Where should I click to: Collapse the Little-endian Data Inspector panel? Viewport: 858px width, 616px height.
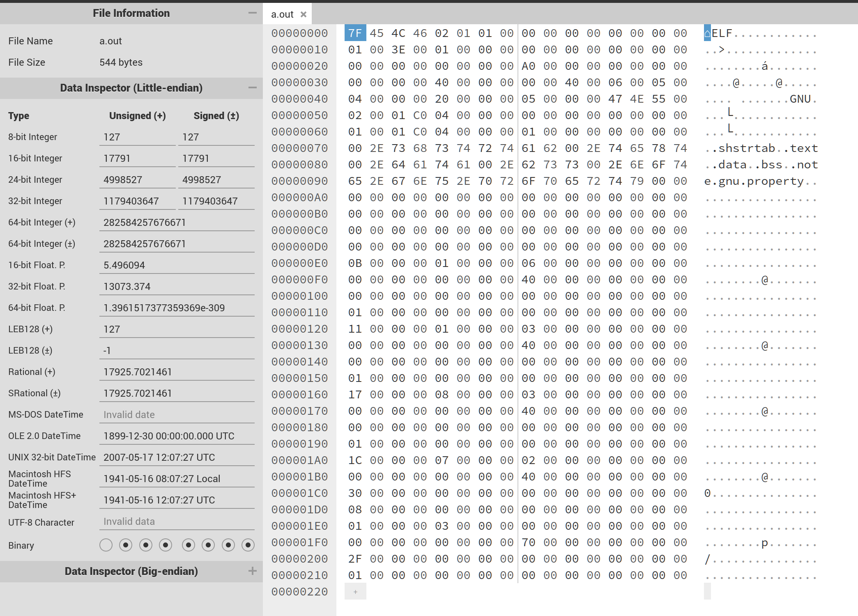tap(253, 88)
